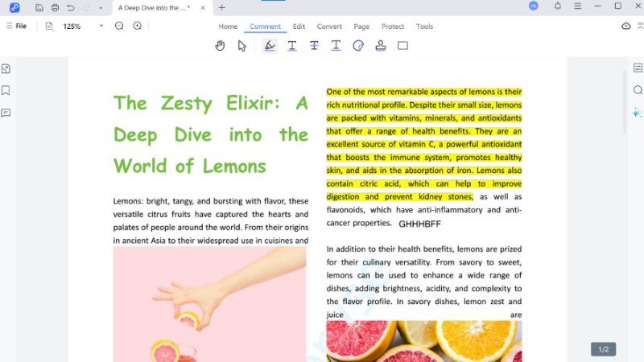Open the quick access toolbar dropdown

coord(100,7)
